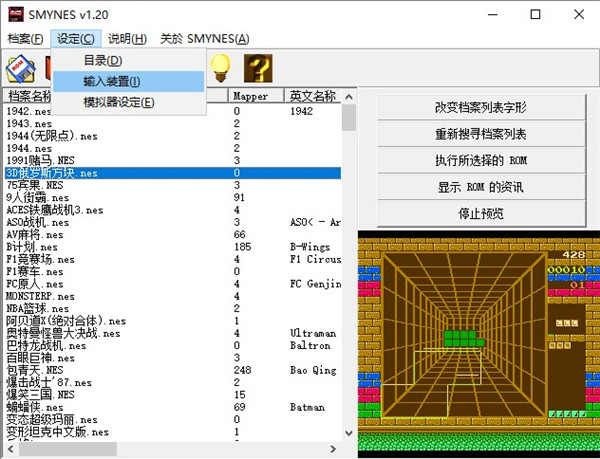
Task: Click the 改变档案列表字形 button
Action: pos(481,107)
